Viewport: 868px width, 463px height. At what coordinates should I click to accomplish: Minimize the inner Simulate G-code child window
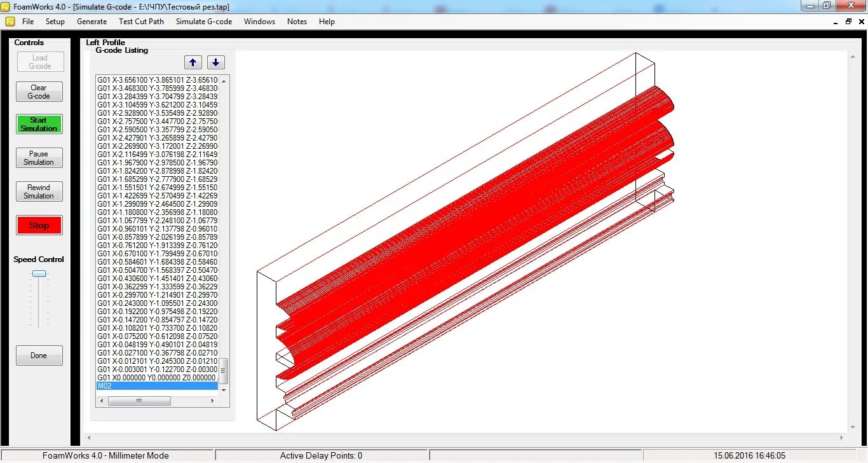click(836, 22)
